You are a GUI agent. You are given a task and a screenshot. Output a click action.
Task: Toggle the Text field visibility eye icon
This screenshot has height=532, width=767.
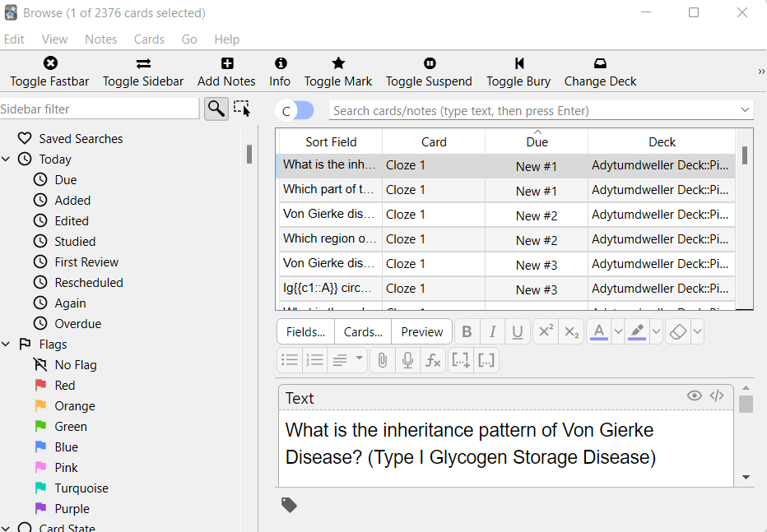pos(695,396)
